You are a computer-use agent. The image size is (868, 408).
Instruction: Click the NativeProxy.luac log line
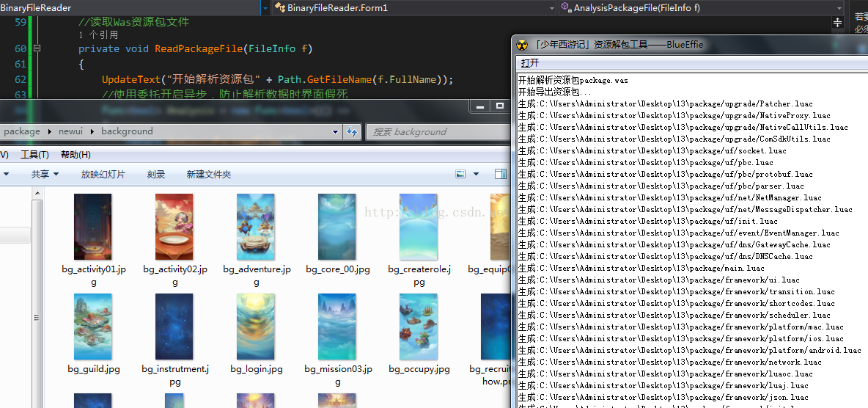674,115
